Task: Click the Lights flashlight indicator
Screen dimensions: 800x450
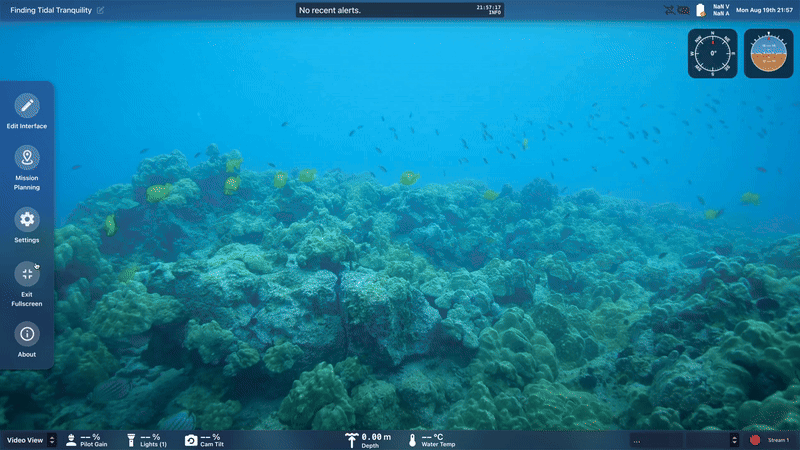Action: (x=130, y=440)
